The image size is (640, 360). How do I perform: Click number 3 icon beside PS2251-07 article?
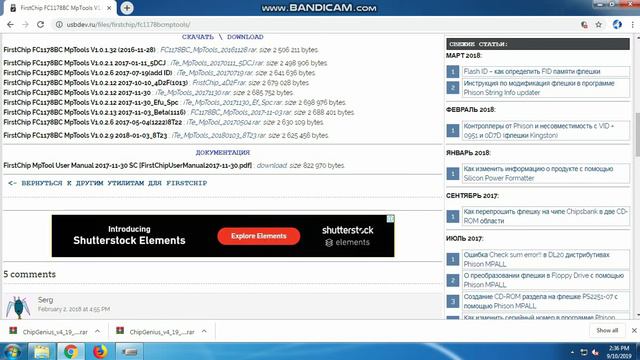(x=453, y=301)
